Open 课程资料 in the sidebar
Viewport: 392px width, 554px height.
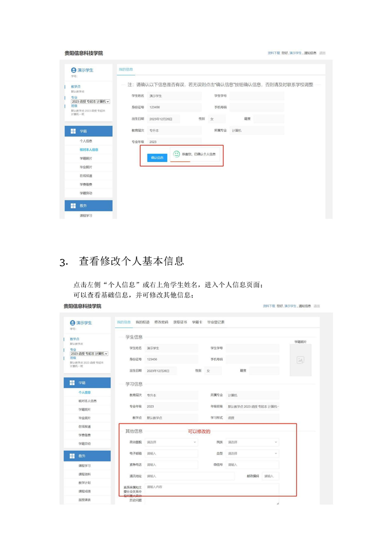85,474
